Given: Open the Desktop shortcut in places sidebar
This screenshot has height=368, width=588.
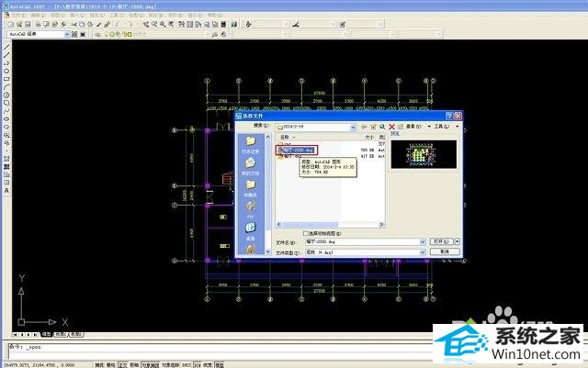Looking at the screenshot, I should click(x=251, y=232).
